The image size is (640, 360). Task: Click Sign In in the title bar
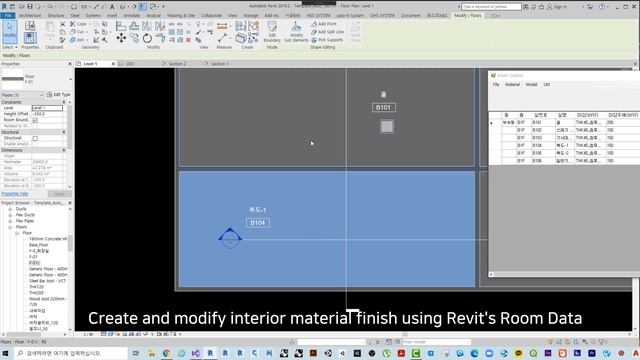558,7
